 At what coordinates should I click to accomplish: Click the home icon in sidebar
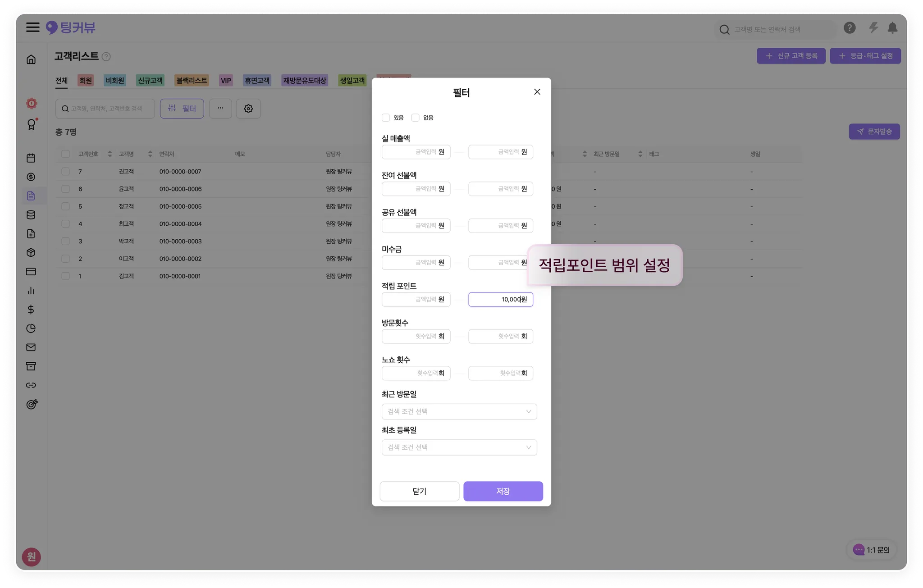click(x=31, y=59)
